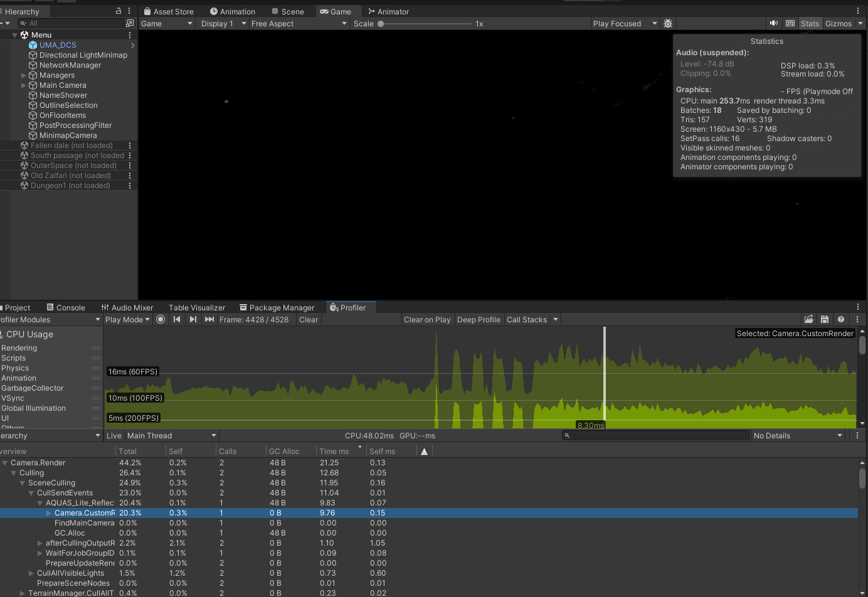Enable Deep Profile mode
Screen dimensions: 868x597
(479, 319)
